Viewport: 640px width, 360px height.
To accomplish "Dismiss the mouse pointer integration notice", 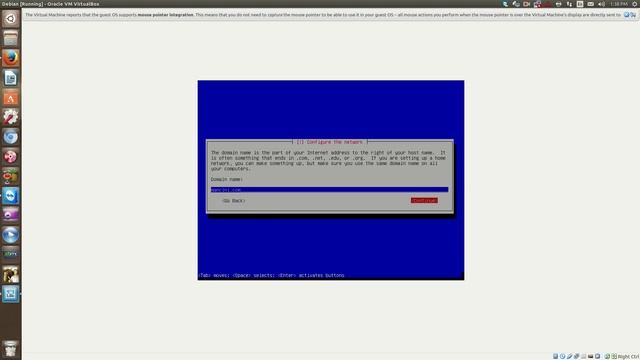I will [627, 15].
